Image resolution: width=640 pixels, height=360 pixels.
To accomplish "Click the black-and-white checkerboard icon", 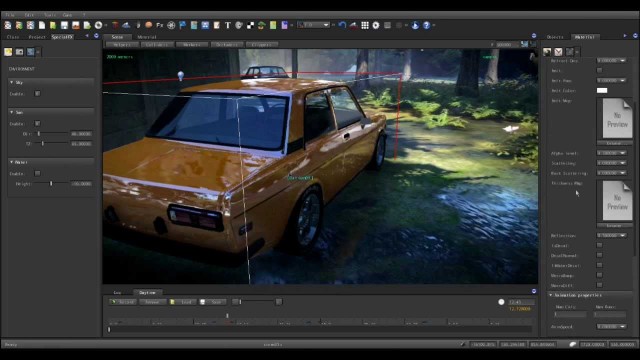I will 250,25.
